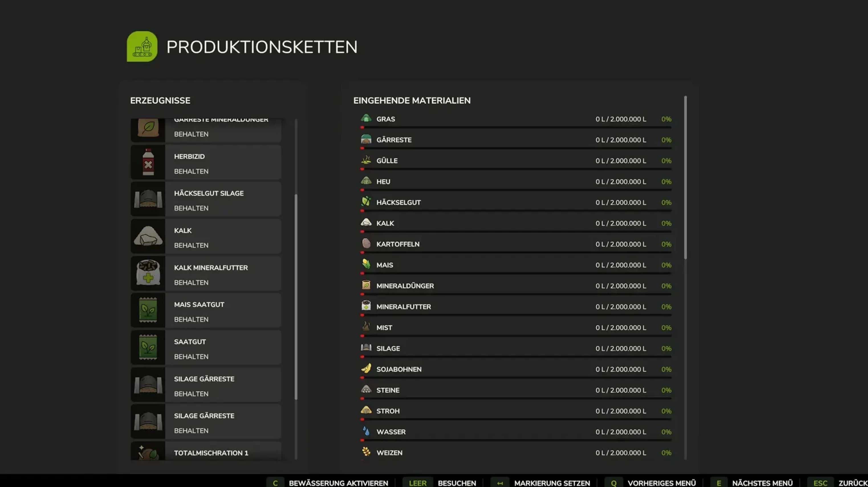Select the first Silage Gärreste entry

(x=204, y=379)
